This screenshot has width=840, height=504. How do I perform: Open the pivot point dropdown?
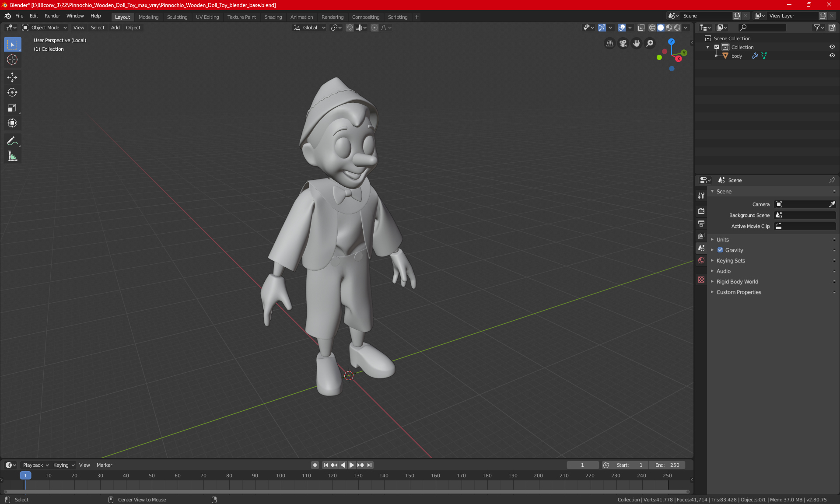point(336,28)
